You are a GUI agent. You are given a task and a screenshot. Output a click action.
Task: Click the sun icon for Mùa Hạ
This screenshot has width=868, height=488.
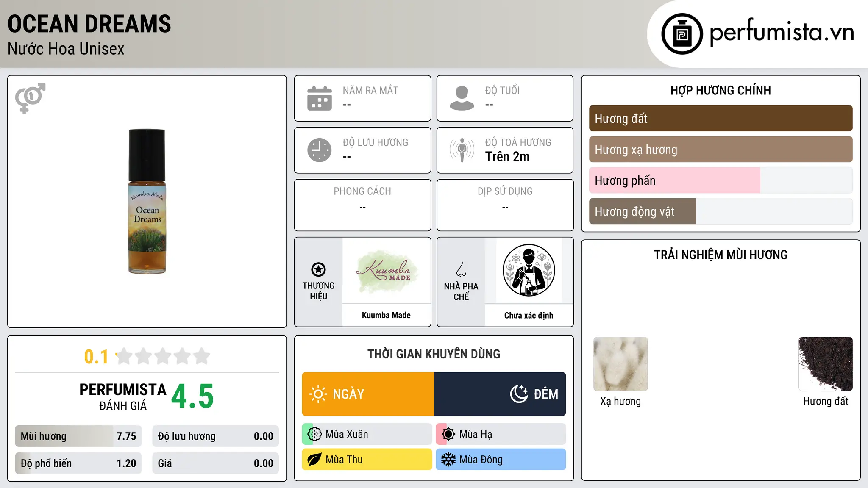(x=448, y=434)
